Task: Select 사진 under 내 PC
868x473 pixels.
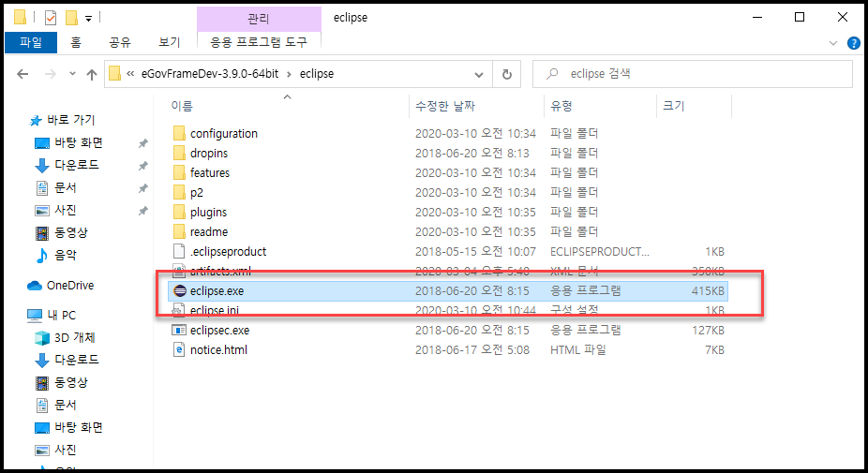Action: 56,450
